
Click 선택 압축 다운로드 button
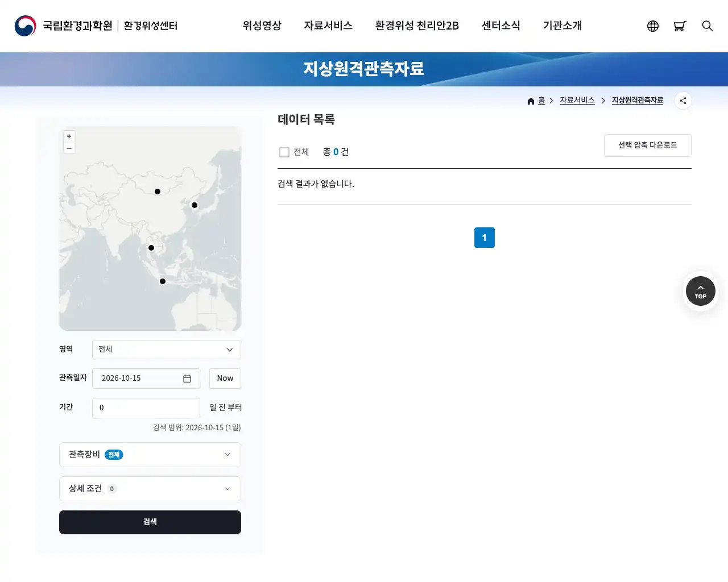point(648,145)
